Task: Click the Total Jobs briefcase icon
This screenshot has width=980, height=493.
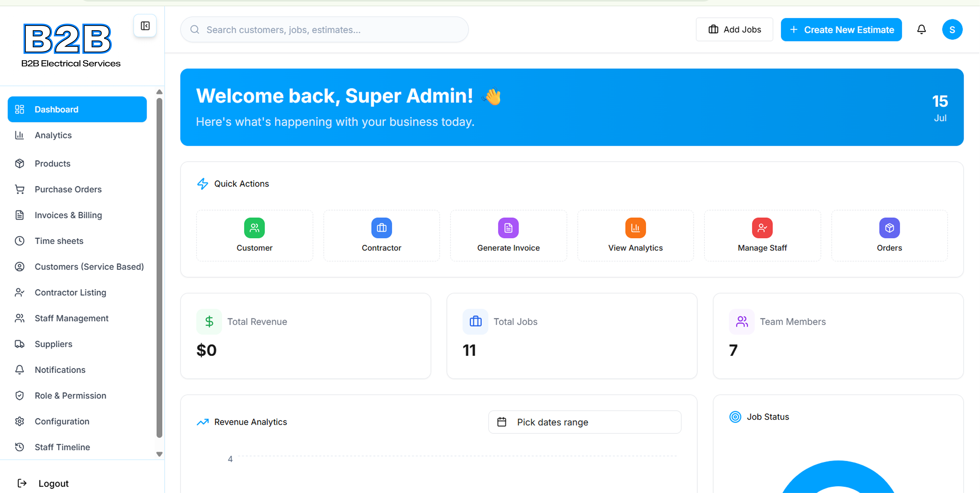Action: (x=475, y=322)
